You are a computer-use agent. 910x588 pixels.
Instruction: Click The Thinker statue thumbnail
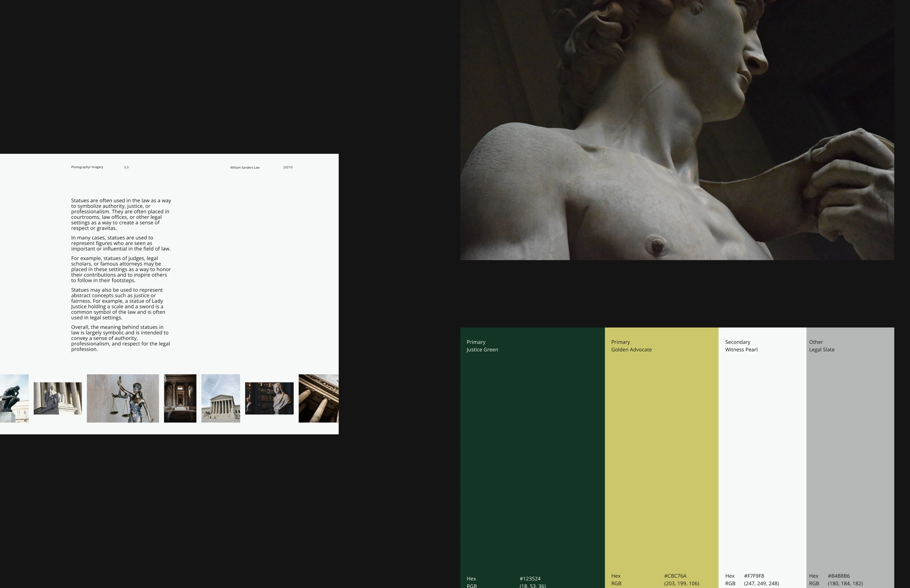pos(14,398)
